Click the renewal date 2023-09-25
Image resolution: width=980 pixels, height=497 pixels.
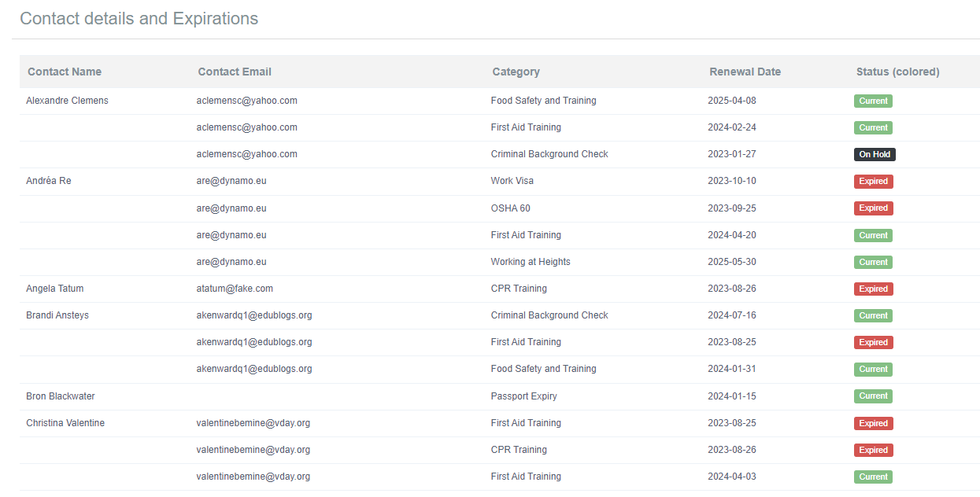click(732, 208)
